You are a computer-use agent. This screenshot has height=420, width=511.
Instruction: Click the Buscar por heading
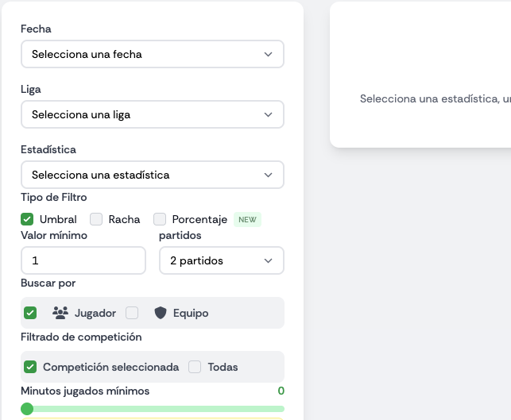[48, 283]
